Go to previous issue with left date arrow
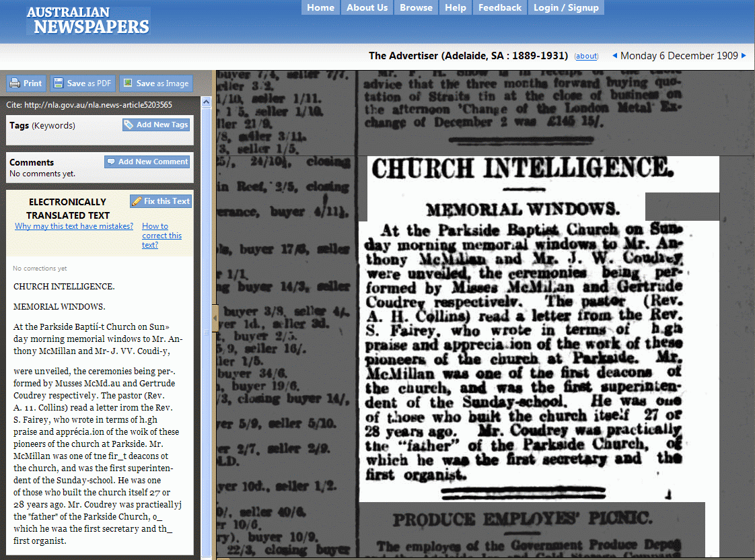 click(x=614, y=56)
